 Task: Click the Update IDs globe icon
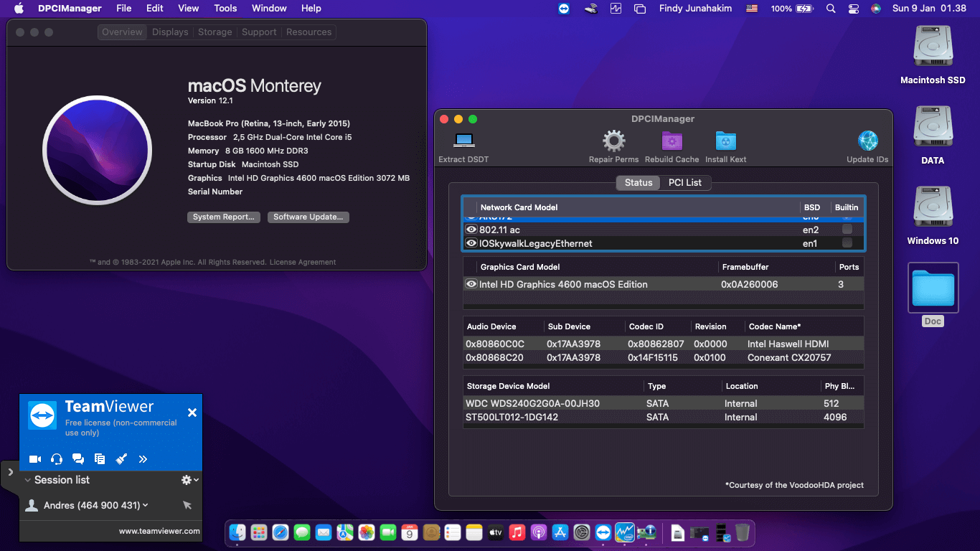867,141
